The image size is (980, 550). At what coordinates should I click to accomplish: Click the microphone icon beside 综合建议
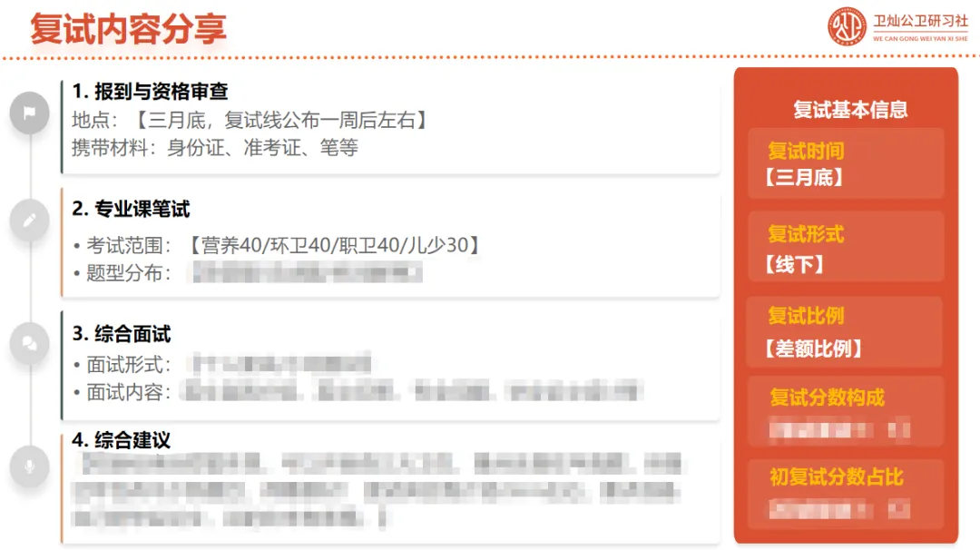(x=29, y=466)
